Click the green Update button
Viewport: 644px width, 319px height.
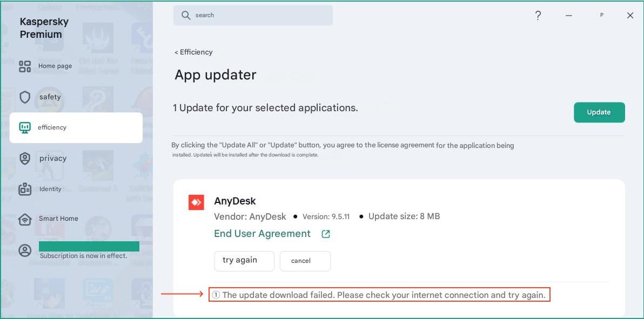pyautogui.click(x=599, y=112)
